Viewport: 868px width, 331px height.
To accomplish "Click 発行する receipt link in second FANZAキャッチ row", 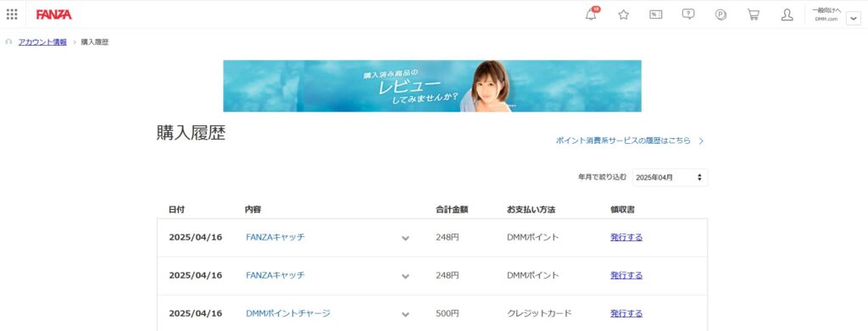I will pos(626,275).
